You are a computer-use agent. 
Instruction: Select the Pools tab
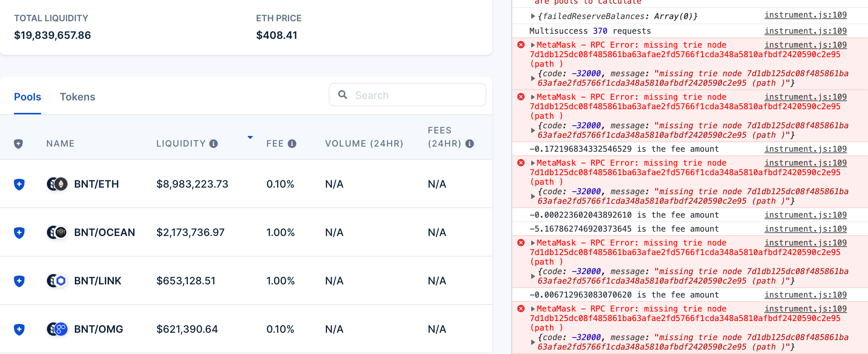tap(27, 97)
